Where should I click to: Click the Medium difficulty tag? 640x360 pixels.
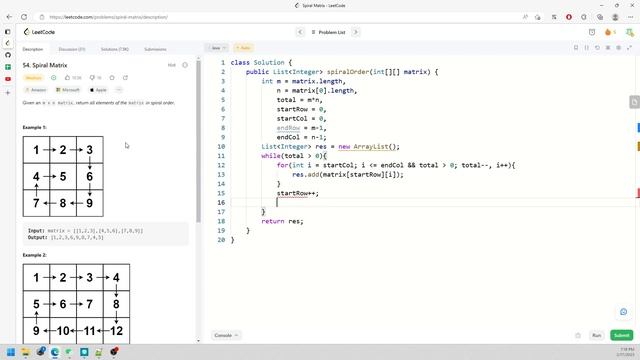pos(33,78)
